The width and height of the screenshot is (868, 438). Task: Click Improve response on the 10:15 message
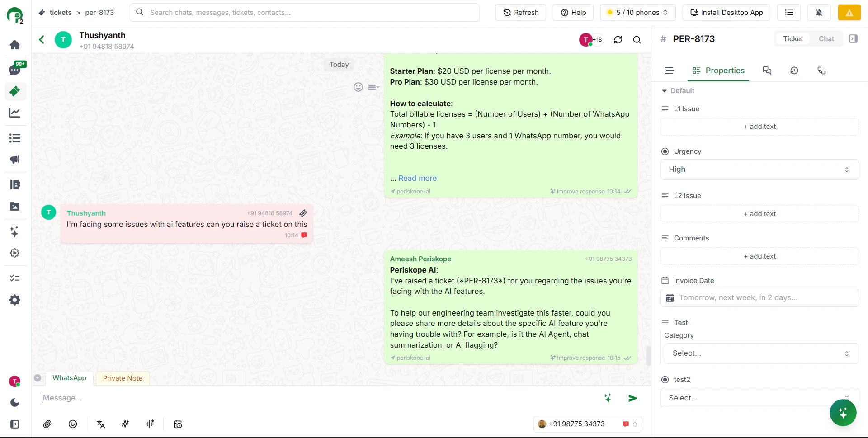coord(577,358)
